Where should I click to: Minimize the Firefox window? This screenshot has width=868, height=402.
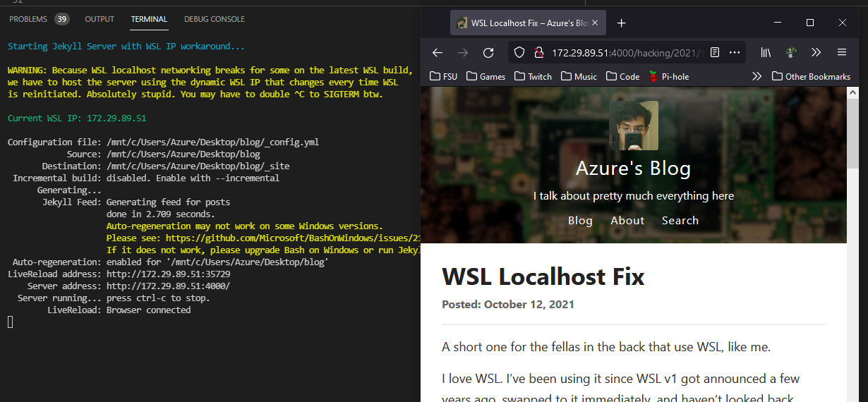click(x=778, y=23)
